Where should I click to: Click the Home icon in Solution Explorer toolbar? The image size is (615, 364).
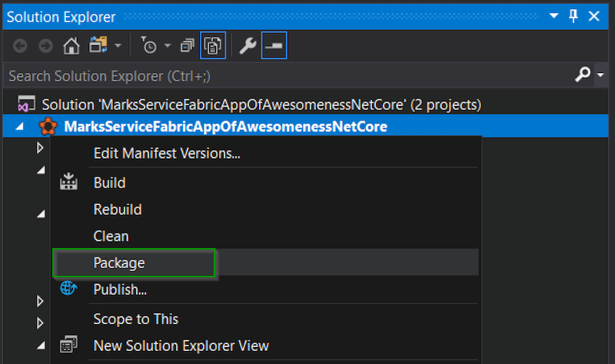pos(71,47)
